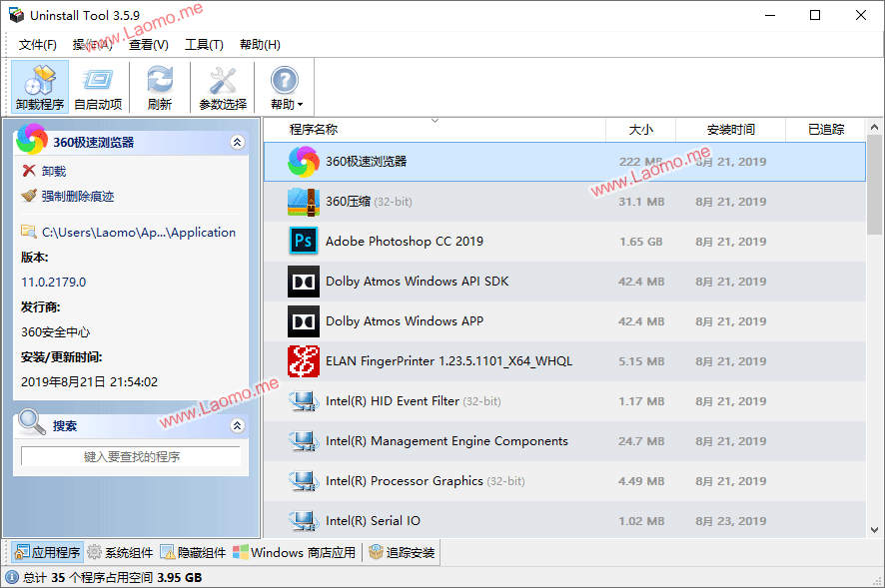Open 参数选择 preferences tool icon

(223, 87)
